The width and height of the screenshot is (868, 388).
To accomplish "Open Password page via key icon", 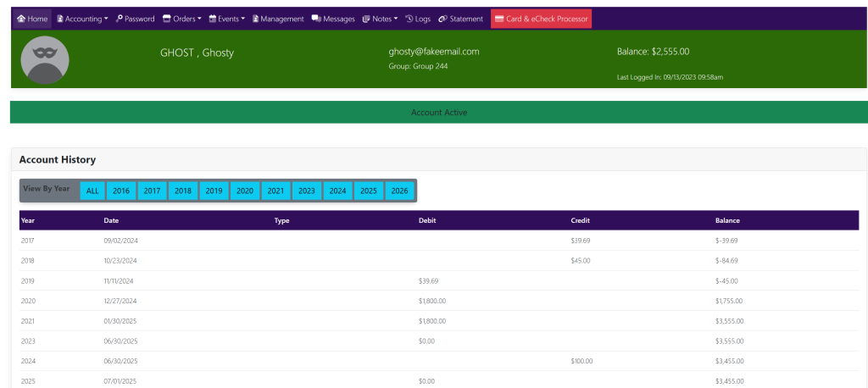I will tap(120, 19).
